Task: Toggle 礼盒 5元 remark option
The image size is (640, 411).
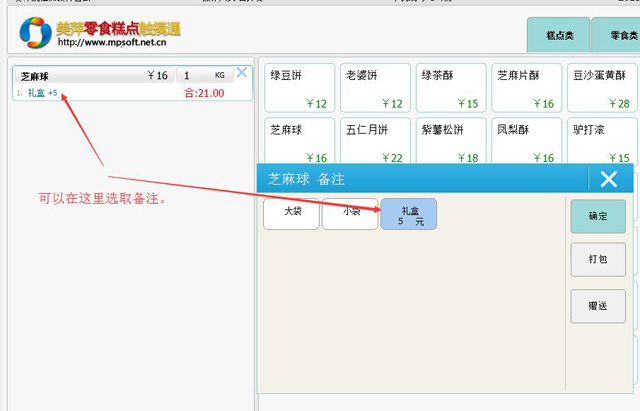Action: coord(408,214)
